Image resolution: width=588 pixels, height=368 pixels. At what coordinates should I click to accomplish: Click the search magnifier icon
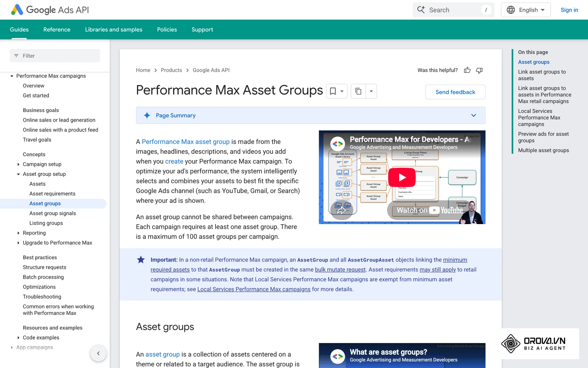coord(421,10)
